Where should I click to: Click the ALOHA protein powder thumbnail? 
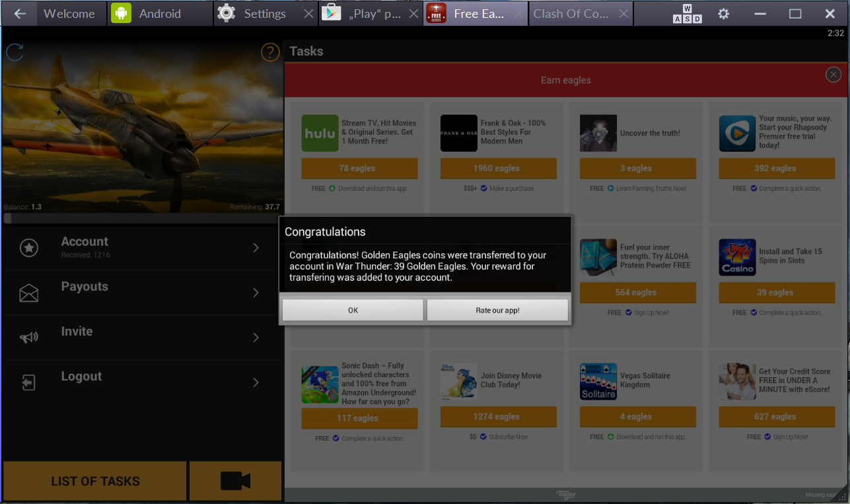pyautogui.click(x=598, y=257)
